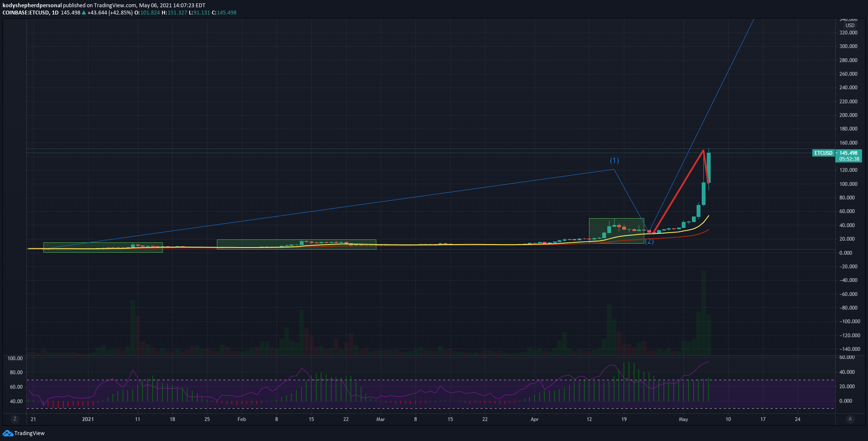The width and height of the screenshot is (868, 441).
Task: Click the 2021 label on the time axis
Action: pos(88,419)
